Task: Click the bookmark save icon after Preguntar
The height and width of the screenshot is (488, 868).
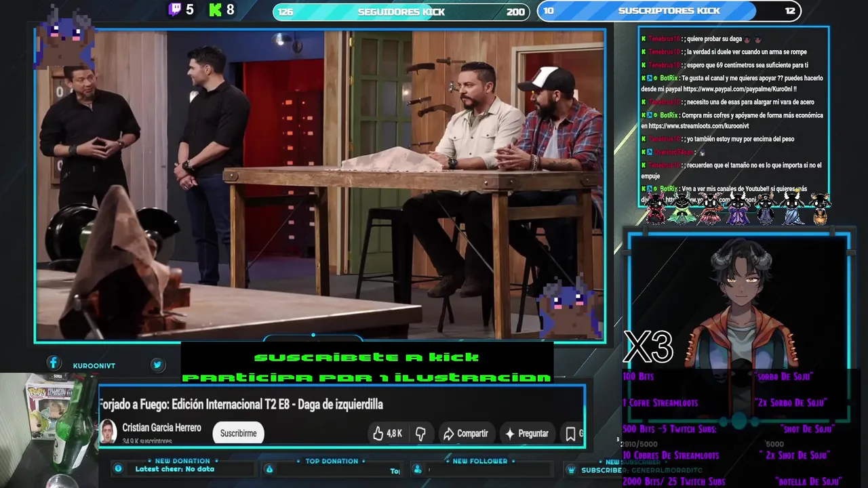Action: click(x=570, y=433)
